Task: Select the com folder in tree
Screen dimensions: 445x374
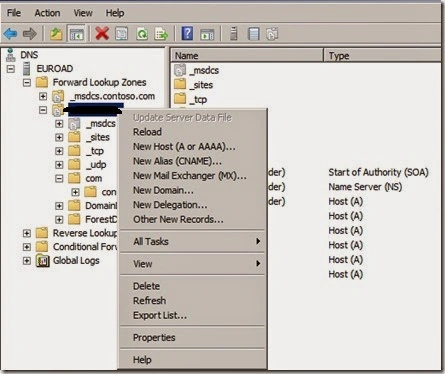Action: 94,179
